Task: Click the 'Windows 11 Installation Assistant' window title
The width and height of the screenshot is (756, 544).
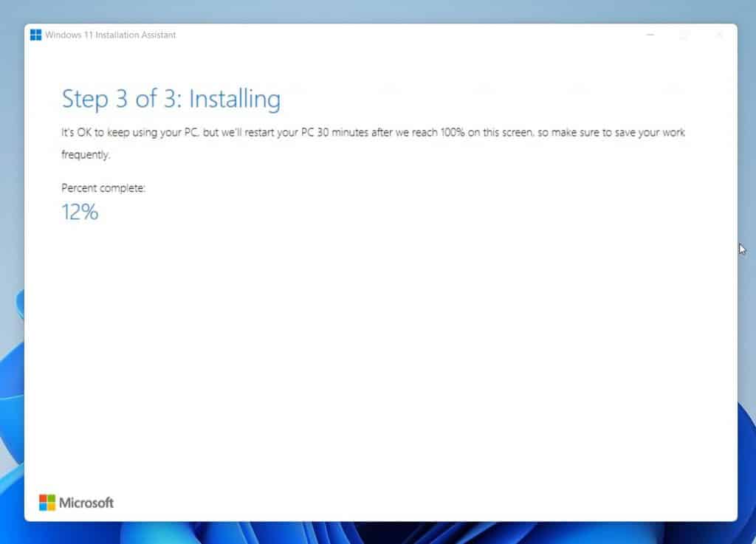Action: pyautogui.click(x=111, y=35)
